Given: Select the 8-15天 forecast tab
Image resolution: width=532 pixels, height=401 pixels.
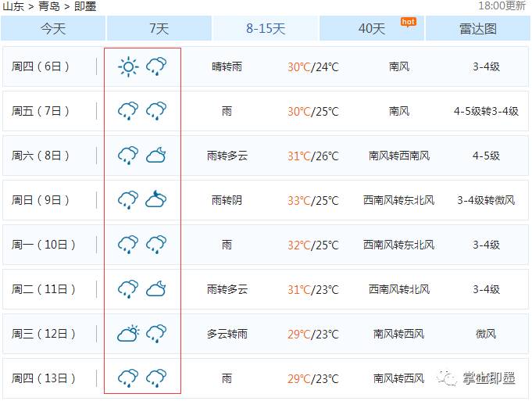Looking at the screenshot, I should [266, 29].
